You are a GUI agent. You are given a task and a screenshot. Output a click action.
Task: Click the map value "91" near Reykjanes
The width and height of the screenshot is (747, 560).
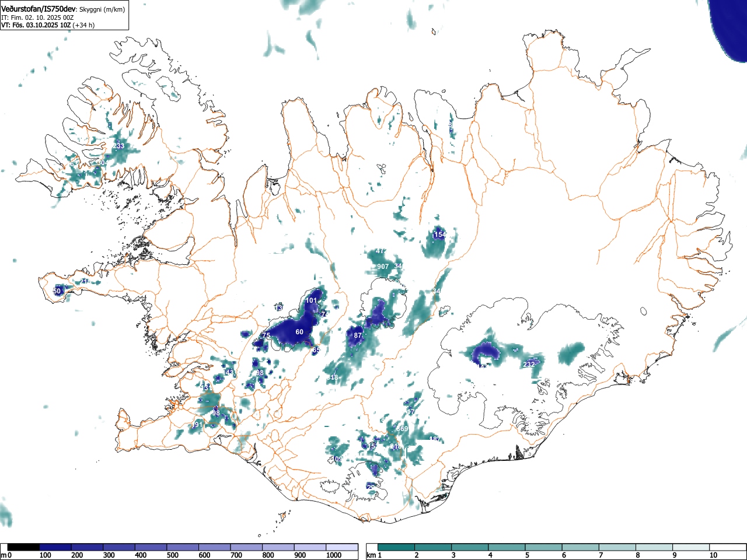pos(198,425)
